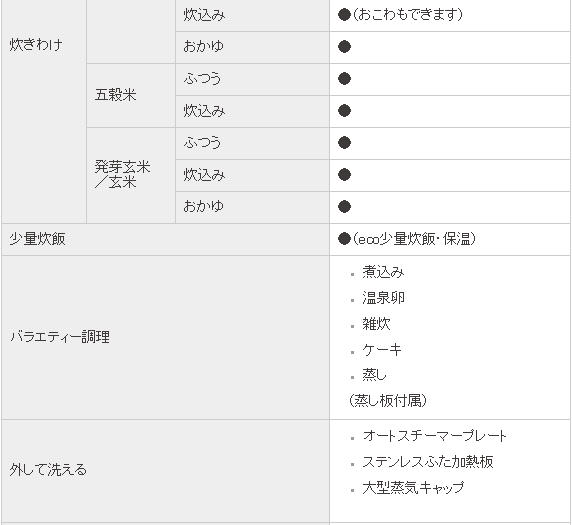This screenshot has height=525, width=572.
Task: Click the 少量炊飯 row label
Action: coord(37,239)
